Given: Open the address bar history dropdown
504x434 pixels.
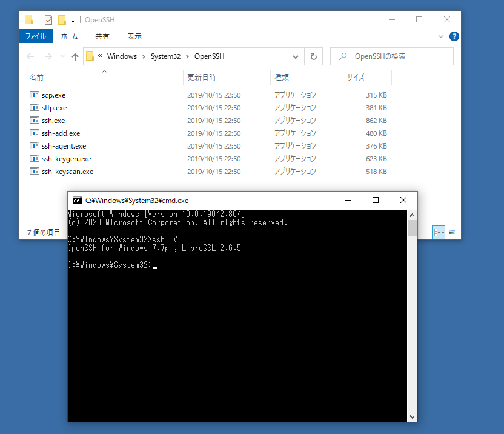Looking at the screenshot, I should tap(296, 56).
